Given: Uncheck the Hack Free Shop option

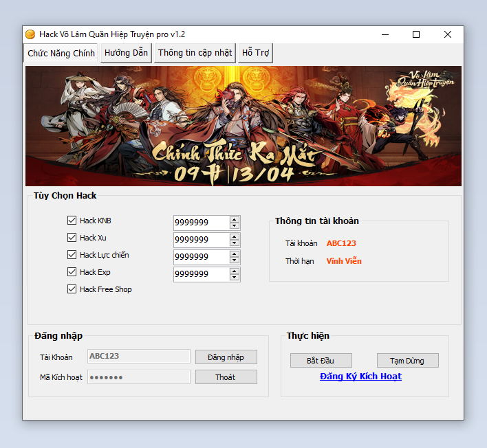Looking at the screenshot, I should tap(72, 289).
